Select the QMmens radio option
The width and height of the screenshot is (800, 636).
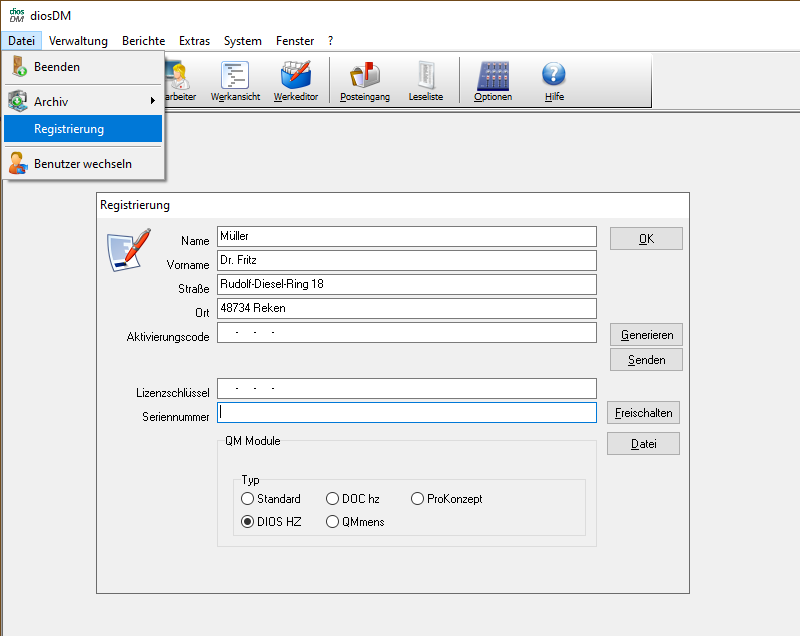click(333, 522)
